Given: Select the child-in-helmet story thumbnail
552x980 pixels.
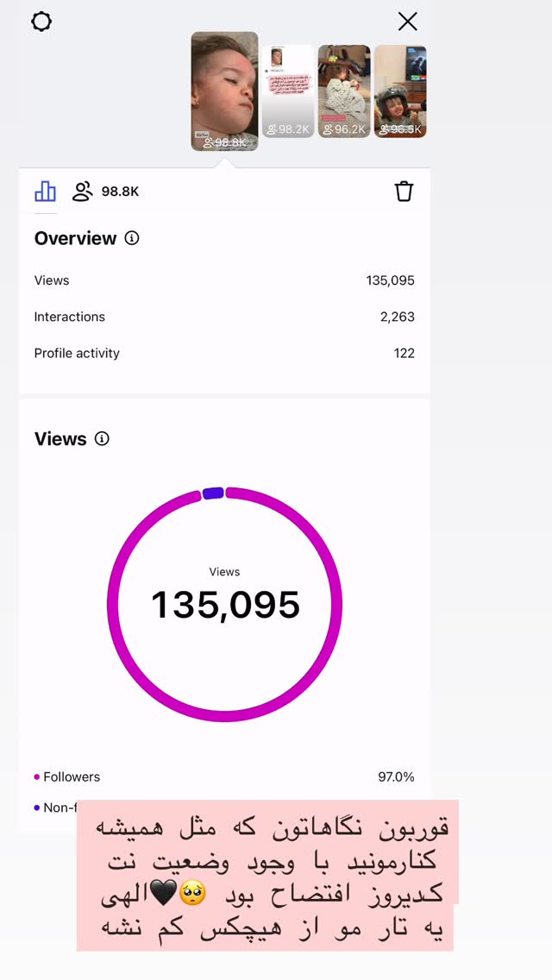Looking at the screenshot, I should coord(400,91).
